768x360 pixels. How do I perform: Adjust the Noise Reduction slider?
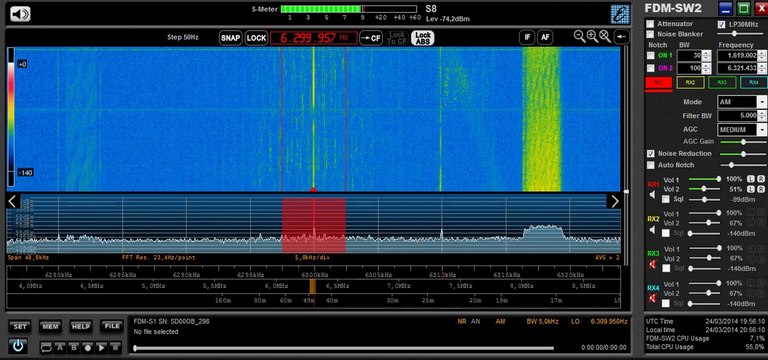[x=743, y=154]
